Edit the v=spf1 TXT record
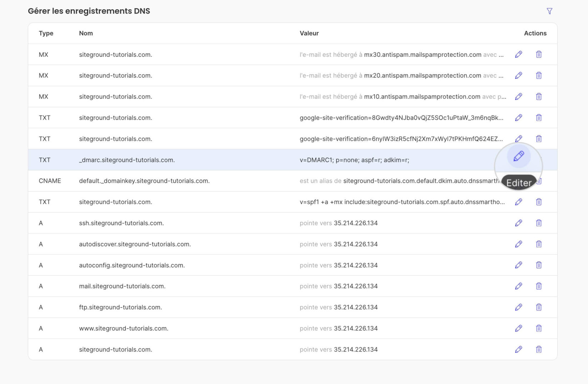Image resolution: width=588 pixels, height=384 pixels. tap(519, 202)
